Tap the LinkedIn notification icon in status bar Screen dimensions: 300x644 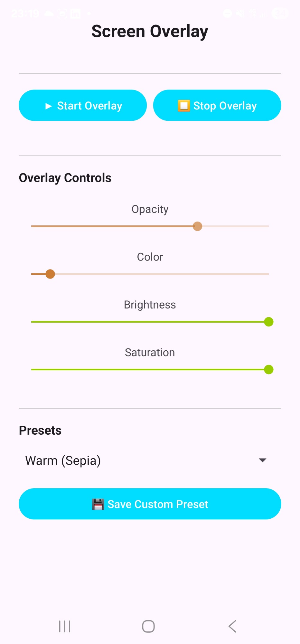click(x=75, y=14)
